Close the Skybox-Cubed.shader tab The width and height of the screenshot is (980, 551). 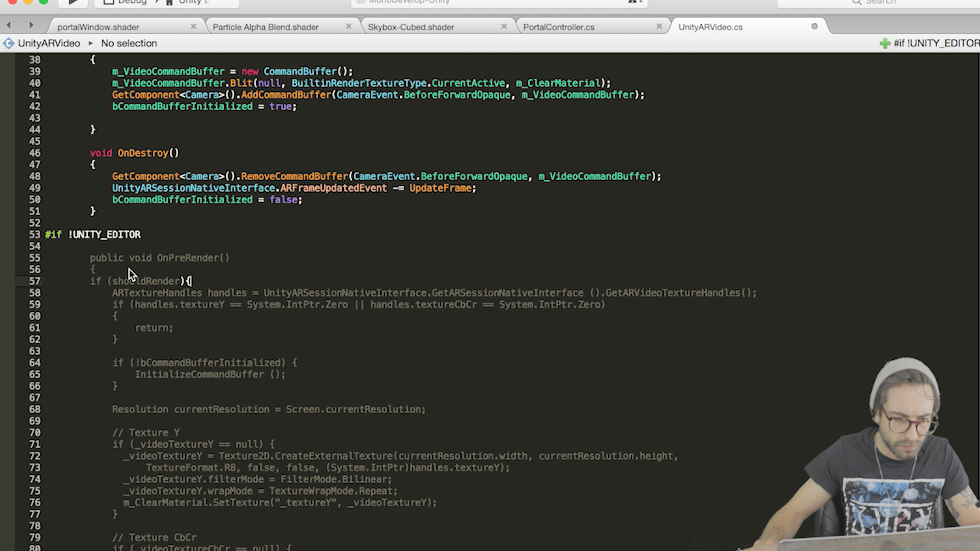coord(504,26)
